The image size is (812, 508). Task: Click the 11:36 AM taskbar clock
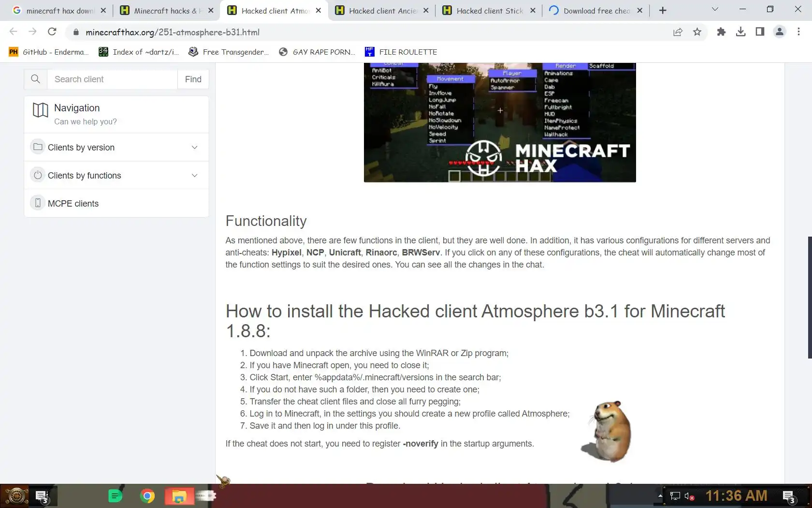[736, 496]
